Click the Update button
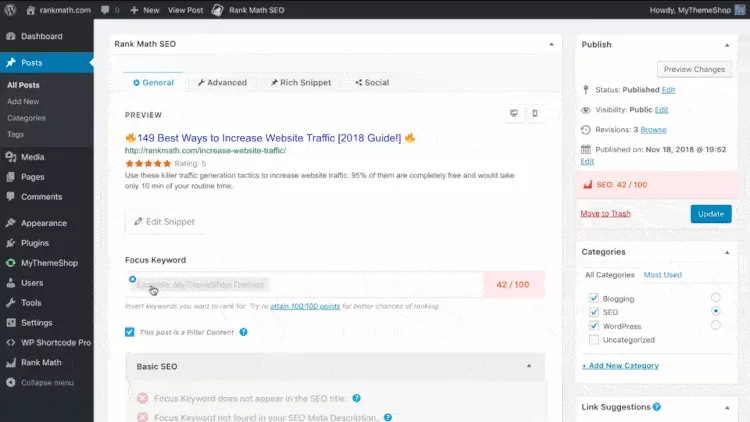 point(711,214)
